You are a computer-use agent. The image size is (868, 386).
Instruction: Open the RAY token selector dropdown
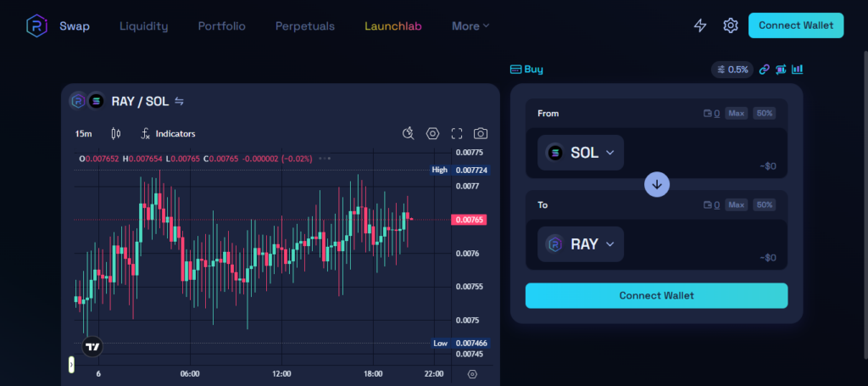tap(581, 244)
